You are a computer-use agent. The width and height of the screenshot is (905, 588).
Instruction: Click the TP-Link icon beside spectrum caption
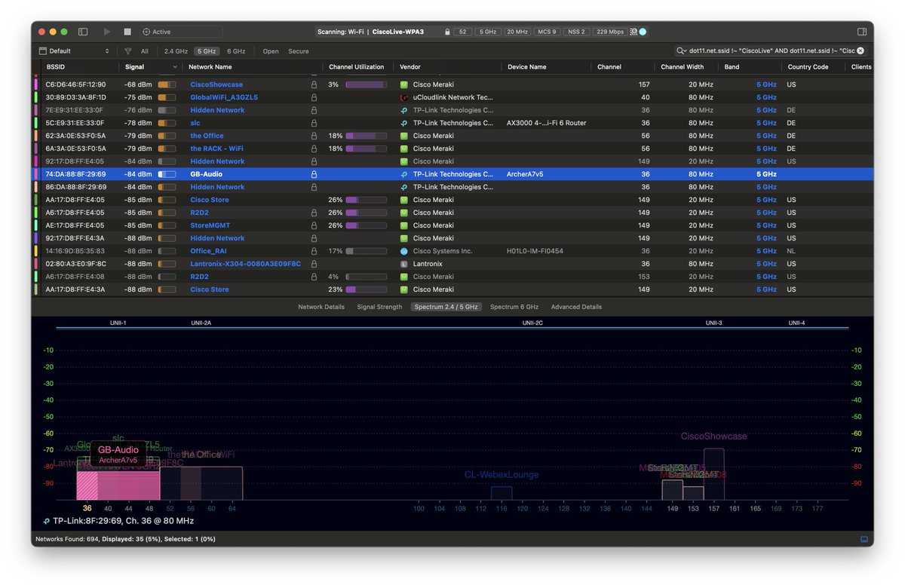pos(47,521)
